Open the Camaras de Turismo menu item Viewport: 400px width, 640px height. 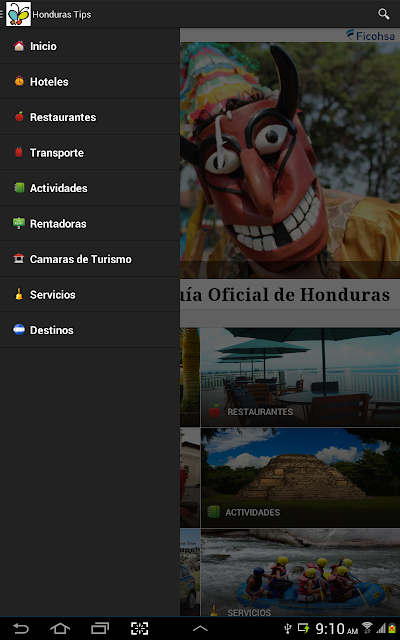90,259
